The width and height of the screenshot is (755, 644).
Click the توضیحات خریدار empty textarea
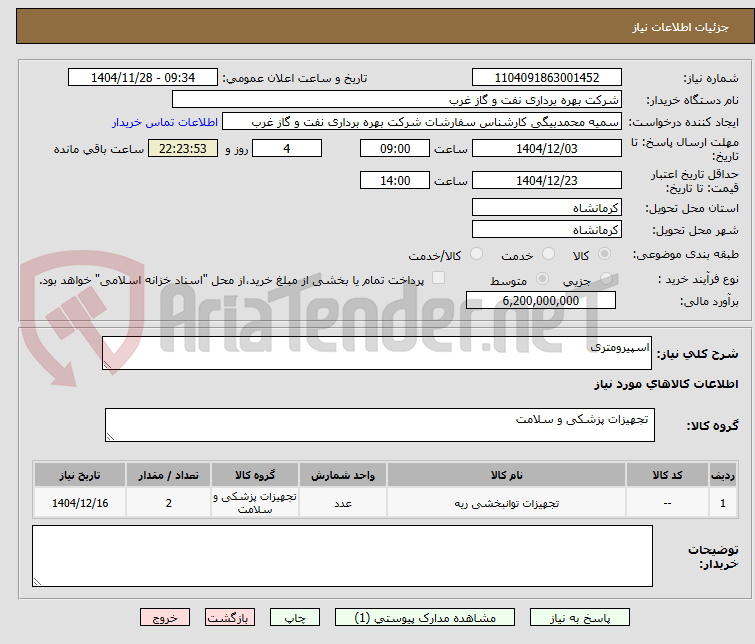(342, 556)
